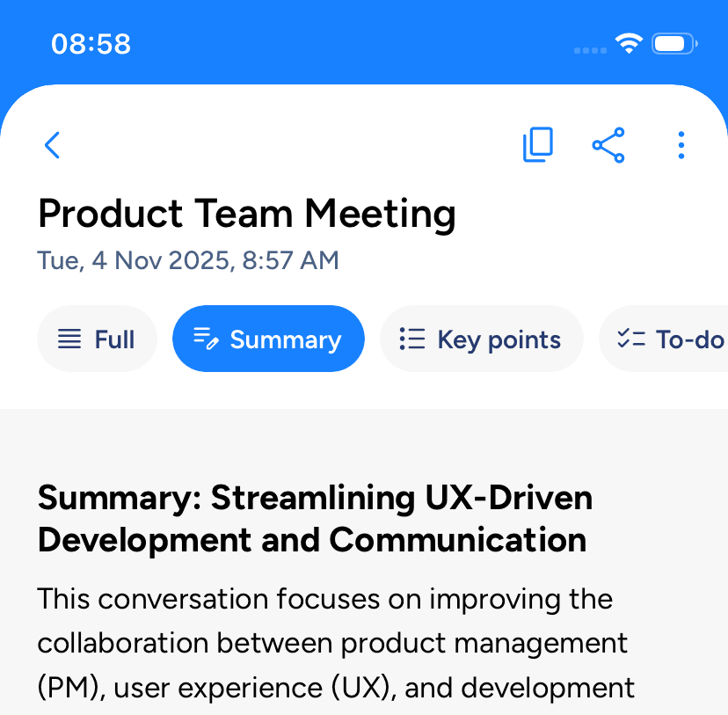Click the pencil-lines icon on the Summary tab
This screenshot has height=715, width=728.
point(206,339)
